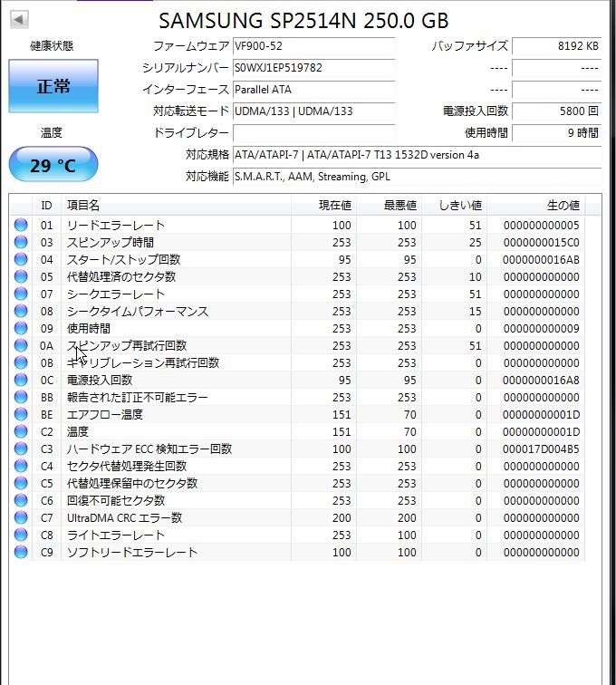Click the standards field with ATA/ATAPI-7

(x=418, y=155)
